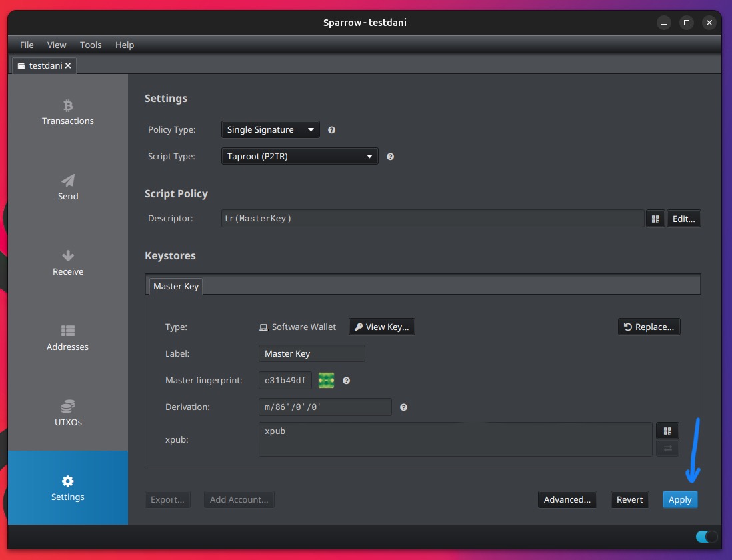
Task: Open the UTXOs sidebar panel
Action: tap(67, 413)
